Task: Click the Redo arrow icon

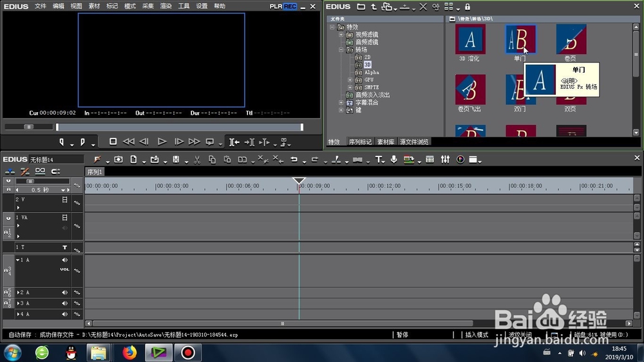Action: pos(315,160)
